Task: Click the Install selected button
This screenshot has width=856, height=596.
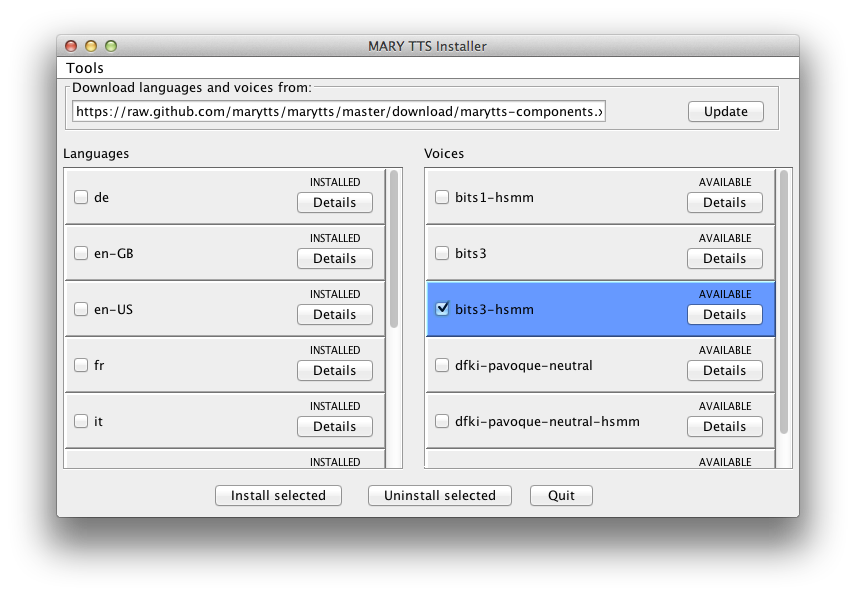Action: (278, 496)
